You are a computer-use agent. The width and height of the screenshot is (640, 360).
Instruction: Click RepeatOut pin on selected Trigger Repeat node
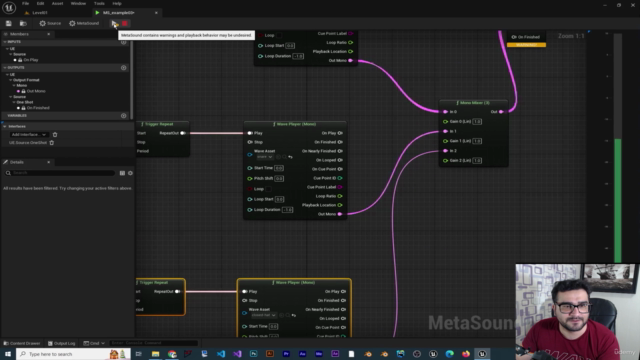pyautogui.click(x=177, y=291)
